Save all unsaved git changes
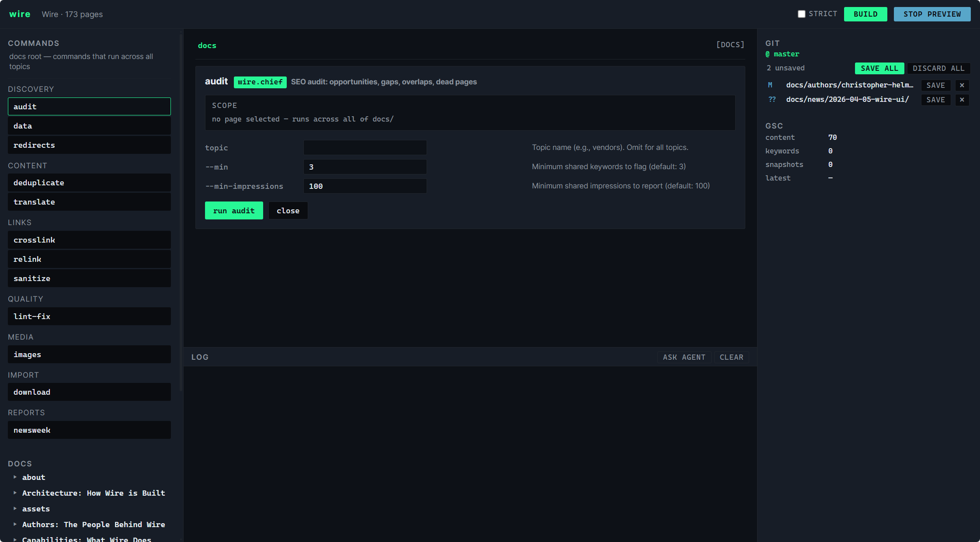 coord(879,68)
